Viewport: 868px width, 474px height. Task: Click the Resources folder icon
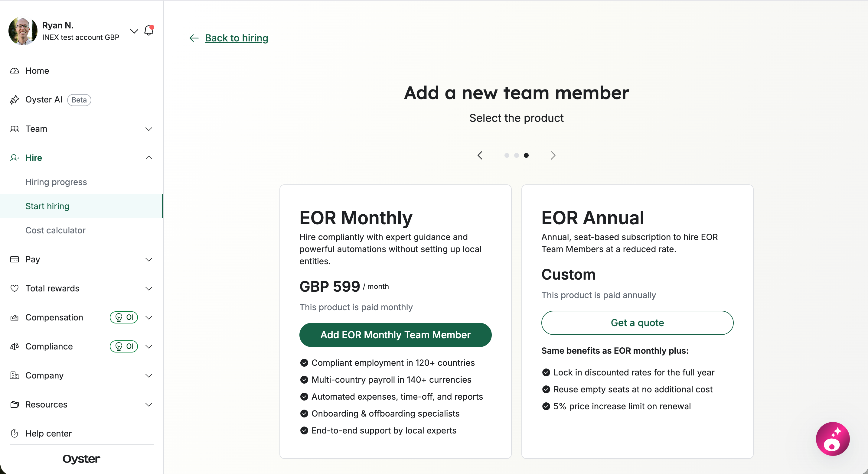(x=15, y=404)
